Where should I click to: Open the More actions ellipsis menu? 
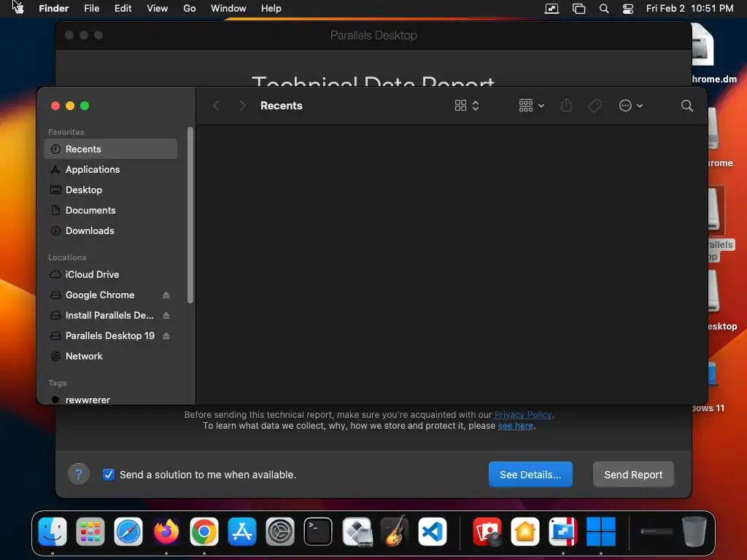point(631,106)
